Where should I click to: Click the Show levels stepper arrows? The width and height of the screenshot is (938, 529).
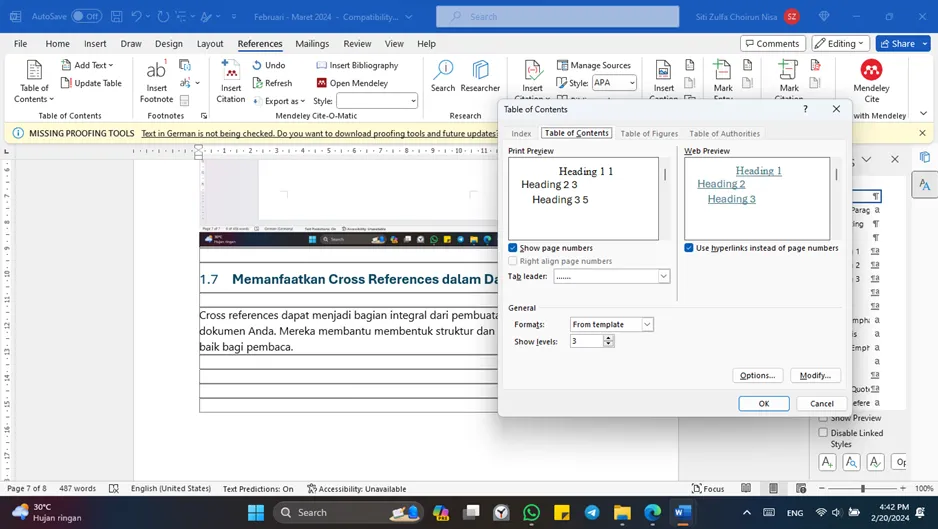tap(608, 341)
